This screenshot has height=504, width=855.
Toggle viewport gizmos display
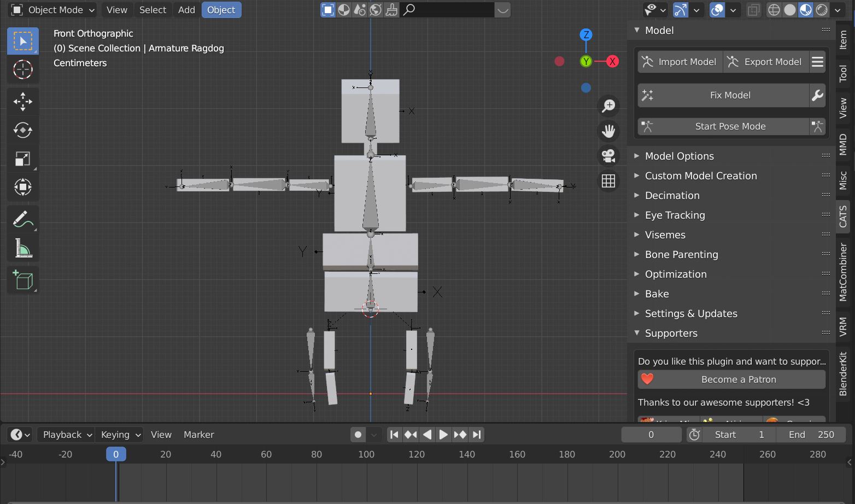coord(681,10)
